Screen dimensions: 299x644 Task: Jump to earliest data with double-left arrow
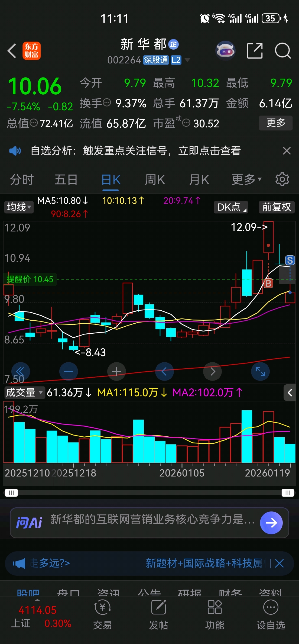20,371
